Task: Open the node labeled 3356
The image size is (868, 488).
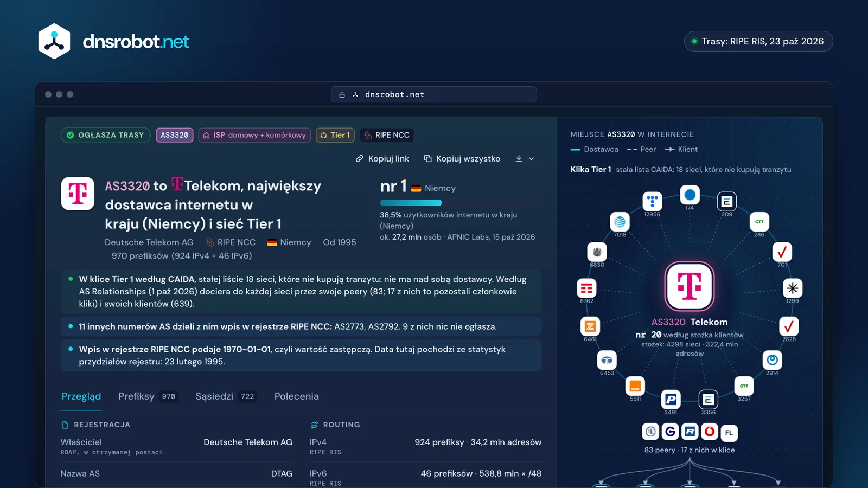Action: click(x=708, y=400)
